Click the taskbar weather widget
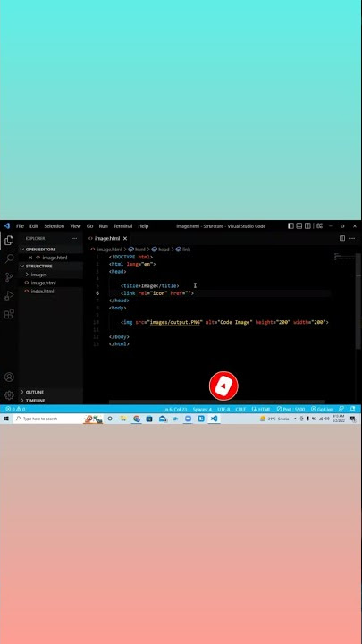Screen dimensions: 362x644 click(x=275, y=419)
